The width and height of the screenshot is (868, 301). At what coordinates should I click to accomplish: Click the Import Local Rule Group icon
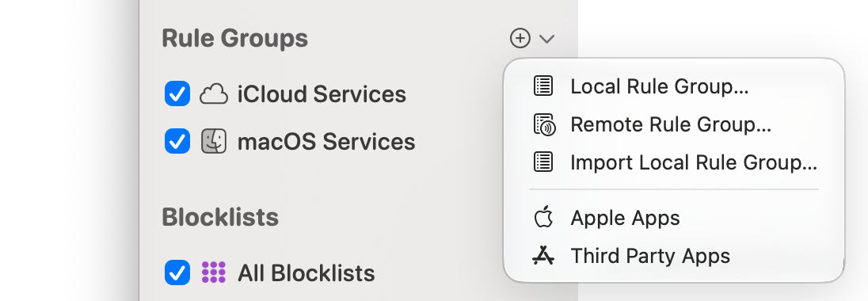[x=543, y=162]
